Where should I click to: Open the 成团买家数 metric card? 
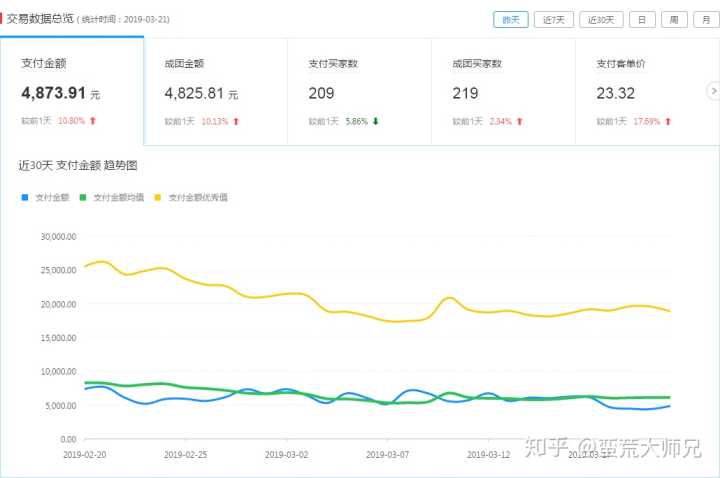503,91
